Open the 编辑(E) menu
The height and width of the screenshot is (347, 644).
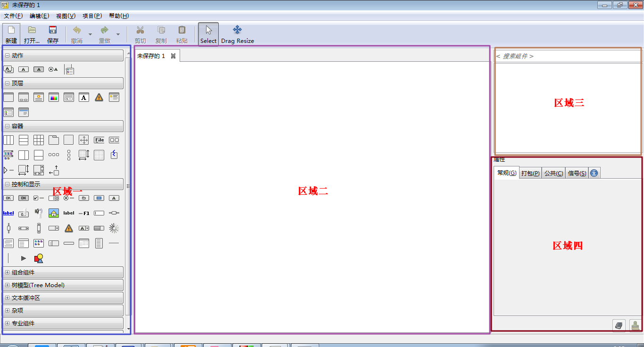point(40,16)
